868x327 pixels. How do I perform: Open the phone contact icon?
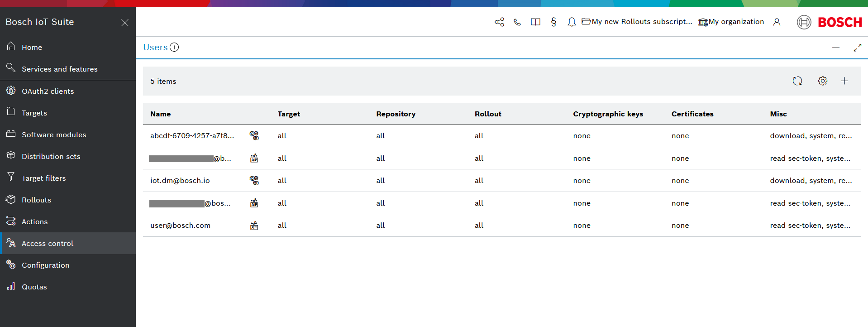point(517,22)
